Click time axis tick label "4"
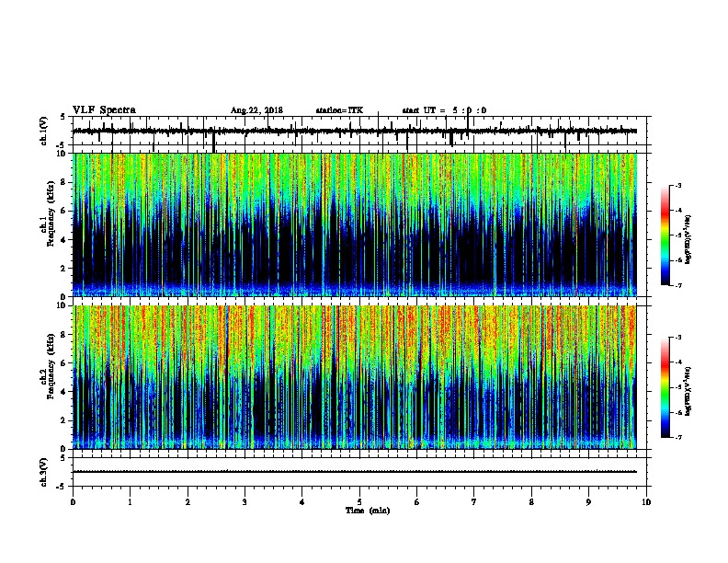Viewport: 728px width, 563px height. click(302, 502)
